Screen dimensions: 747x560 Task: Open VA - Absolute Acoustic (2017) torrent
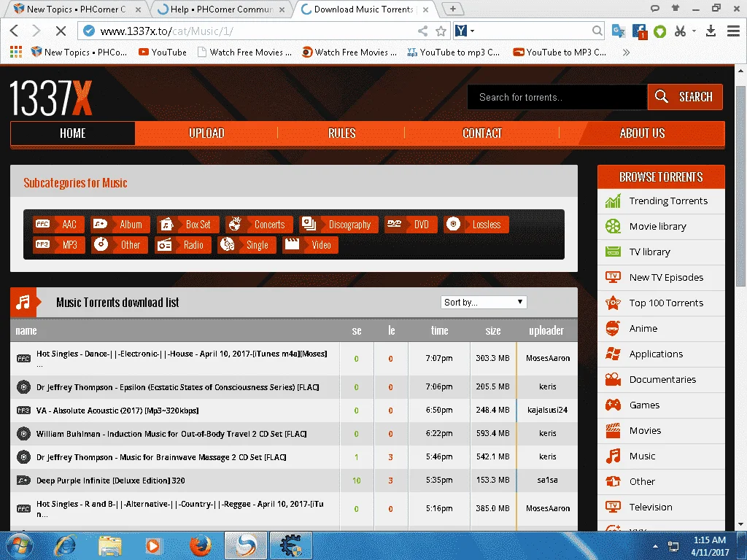(x=117, y=411)
